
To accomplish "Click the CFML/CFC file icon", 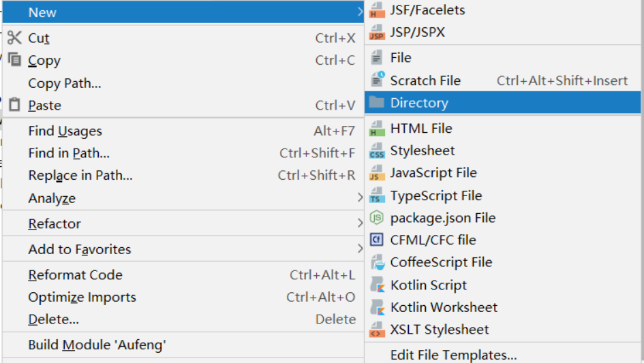I will tap(377, 240).
